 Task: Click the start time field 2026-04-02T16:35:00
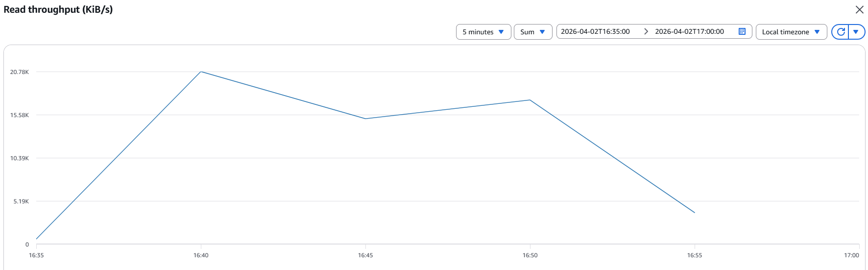(x=595, y=31)
